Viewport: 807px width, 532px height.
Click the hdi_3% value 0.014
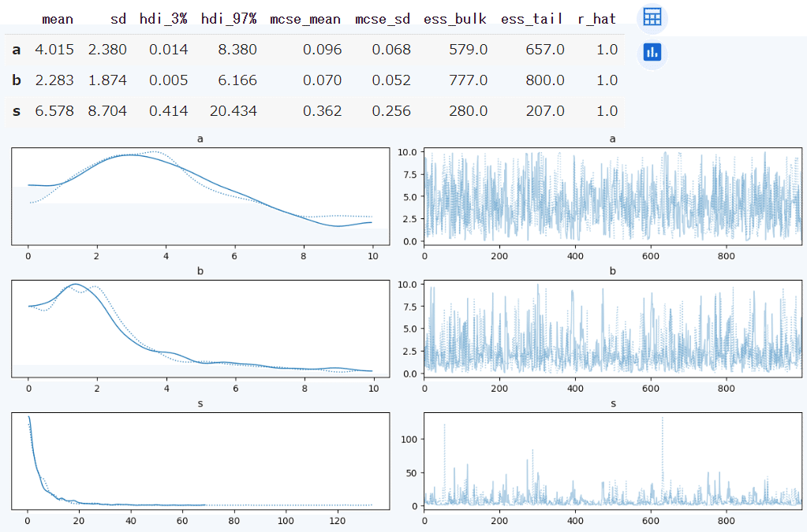(168, 50)
